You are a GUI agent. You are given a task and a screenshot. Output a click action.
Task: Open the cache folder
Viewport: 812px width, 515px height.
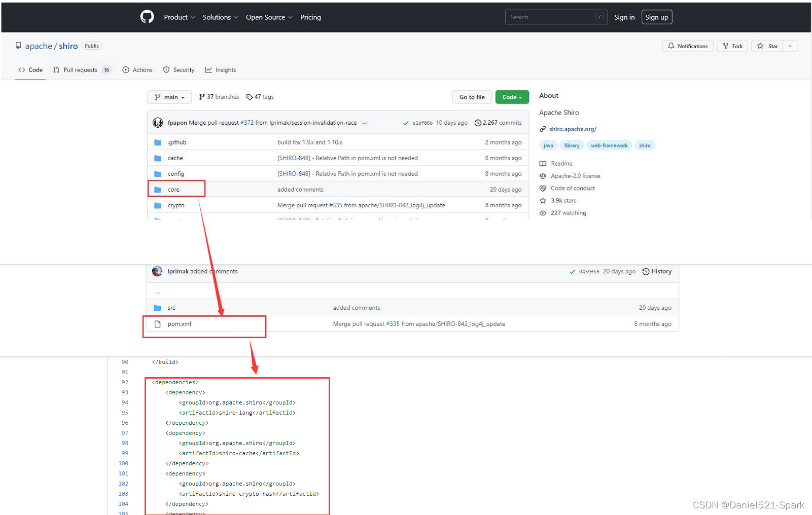175,158
